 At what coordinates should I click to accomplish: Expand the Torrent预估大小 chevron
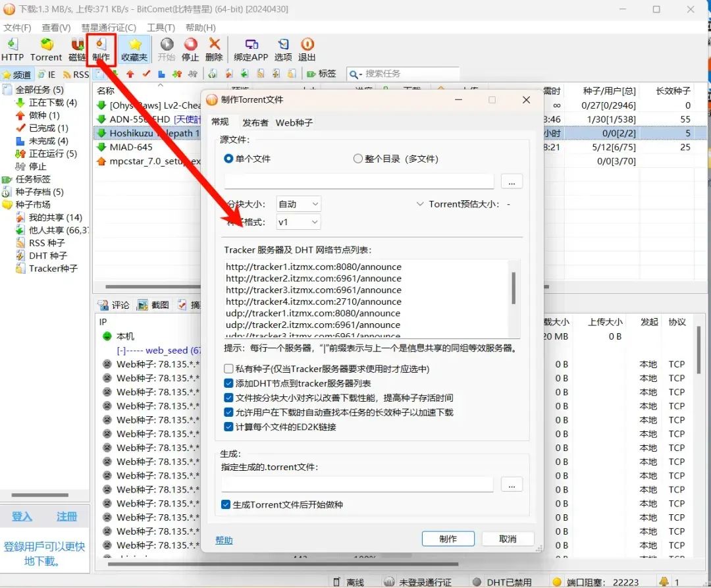pos(420,204)
